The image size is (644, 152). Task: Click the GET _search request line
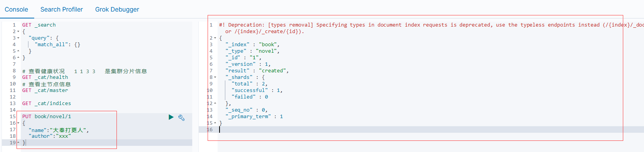tap(39, 25)
